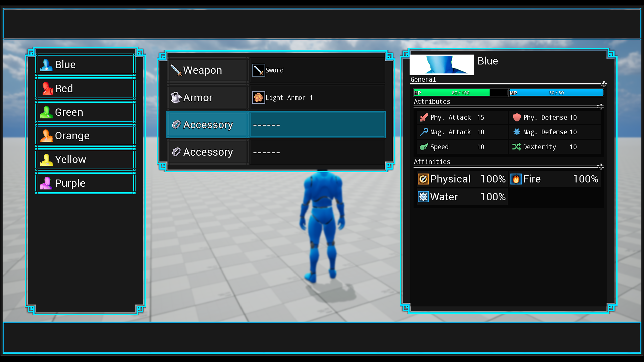The height and width of the screenshot is (362, 644).
Task: Click the Dexterity shuffle arrows icon
Action: [517, 147]
